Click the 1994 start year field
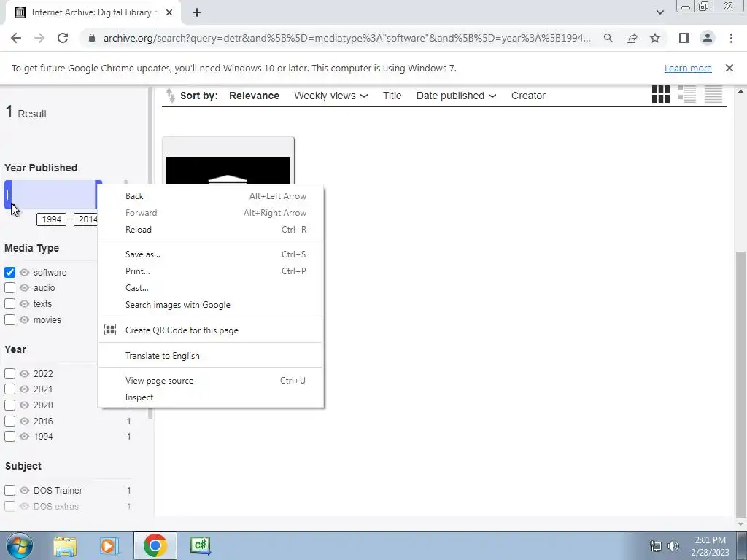 (x=52, y=219)
